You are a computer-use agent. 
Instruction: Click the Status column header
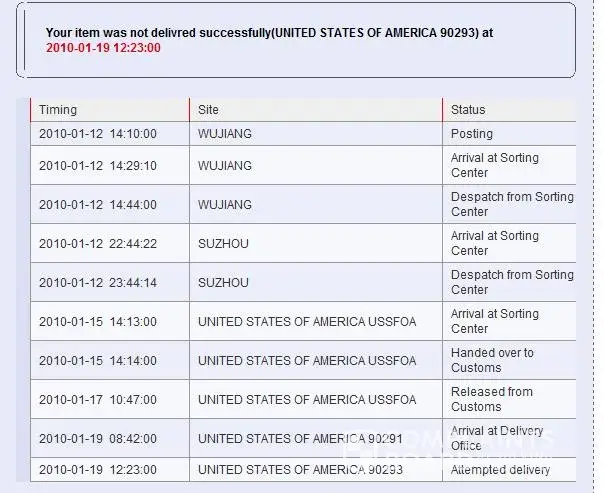[468, 110]
